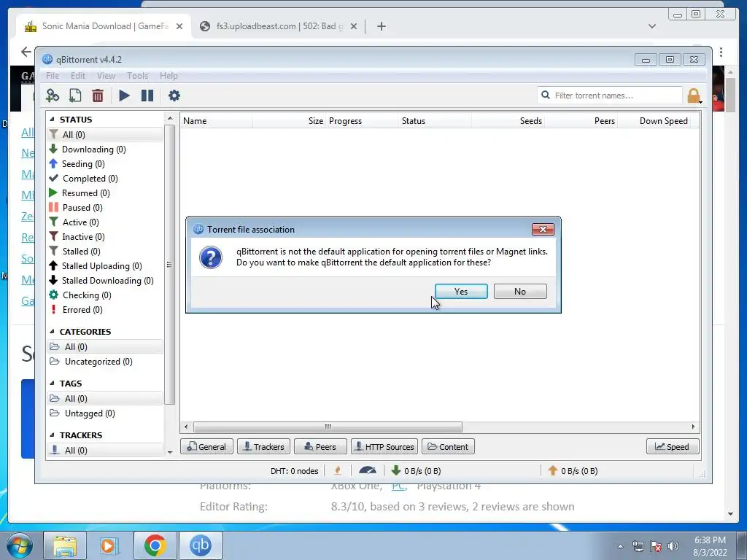747x560 pixels.
Task: Click the qBittorrent logo in title bar
Action: pos(47,60)
